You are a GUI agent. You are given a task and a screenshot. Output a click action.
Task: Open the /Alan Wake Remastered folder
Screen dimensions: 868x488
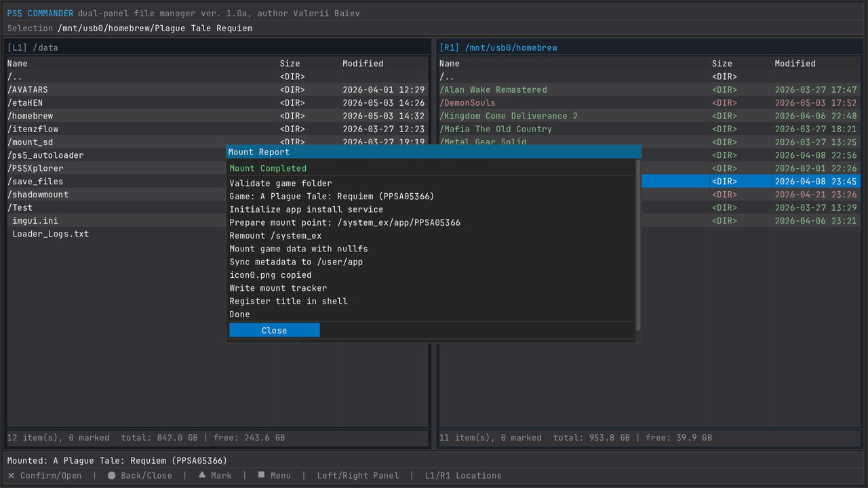pyautogui.click(x=650, y=89)
